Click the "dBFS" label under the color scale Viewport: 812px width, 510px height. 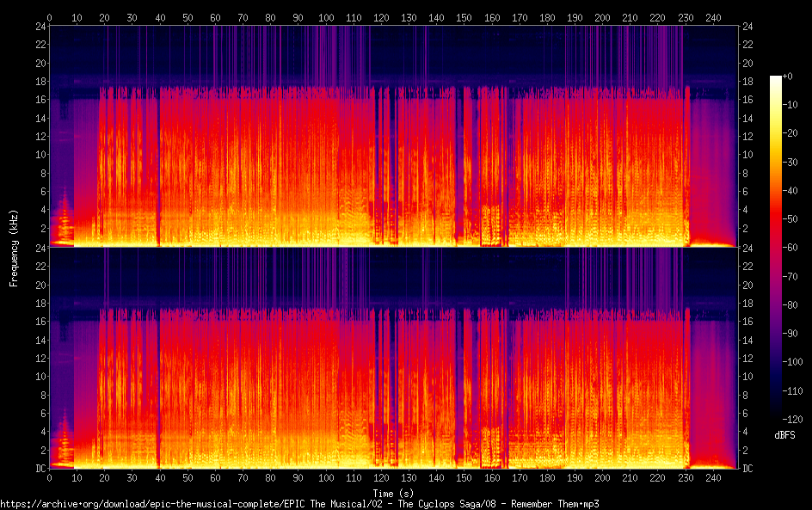pos(784,435)
